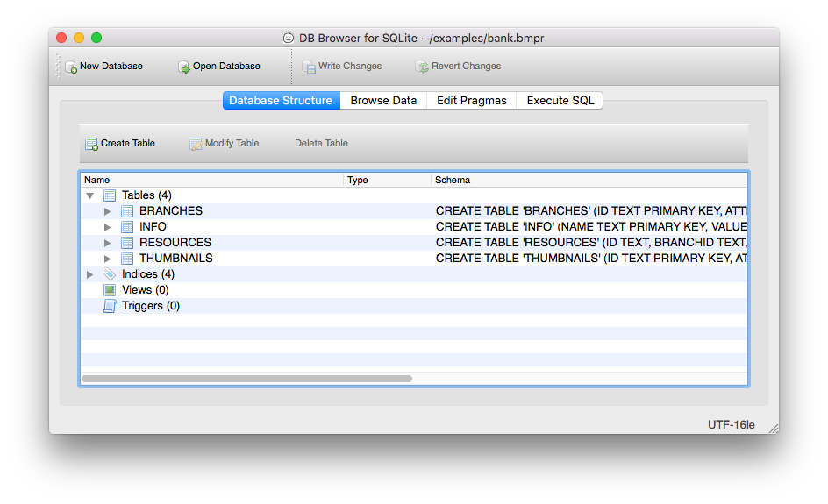Click the New Database icon
Image resolution: width=828 pixels, height=504 pixels.
click(71, 67)
